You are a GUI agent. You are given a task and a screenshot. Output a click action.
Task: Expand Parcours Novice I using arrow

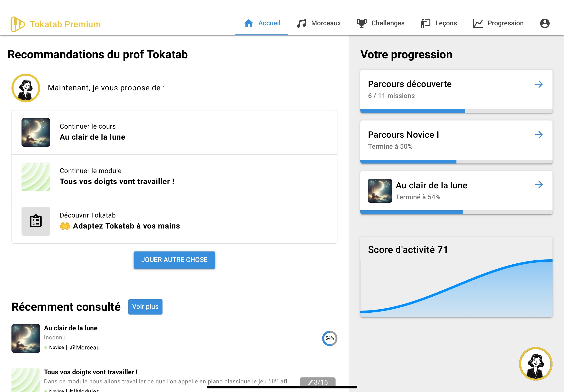pyautogui.click(x=539, y=135)
